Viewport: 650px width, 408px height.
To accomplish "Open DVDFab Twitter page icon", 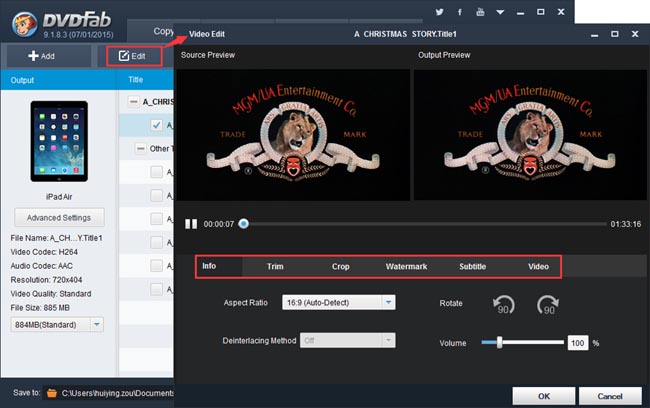I will [x=439, y=12].
